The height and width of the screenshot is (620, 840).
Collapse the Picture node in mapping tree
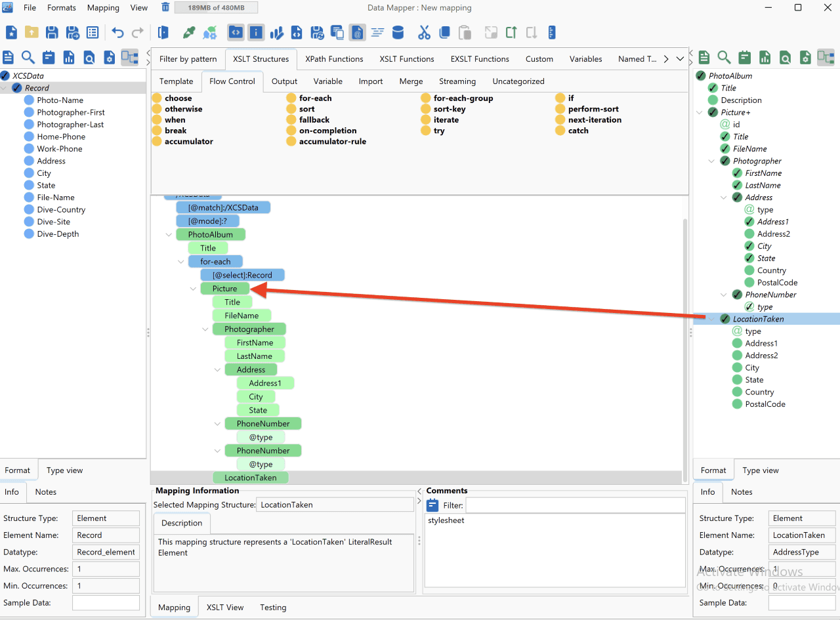194,289
